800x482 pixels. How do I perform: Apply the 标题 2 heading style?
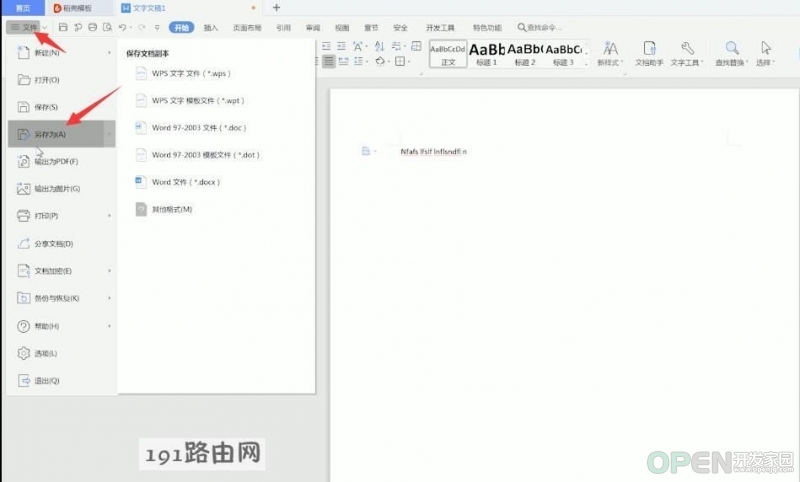pos(525,54)
